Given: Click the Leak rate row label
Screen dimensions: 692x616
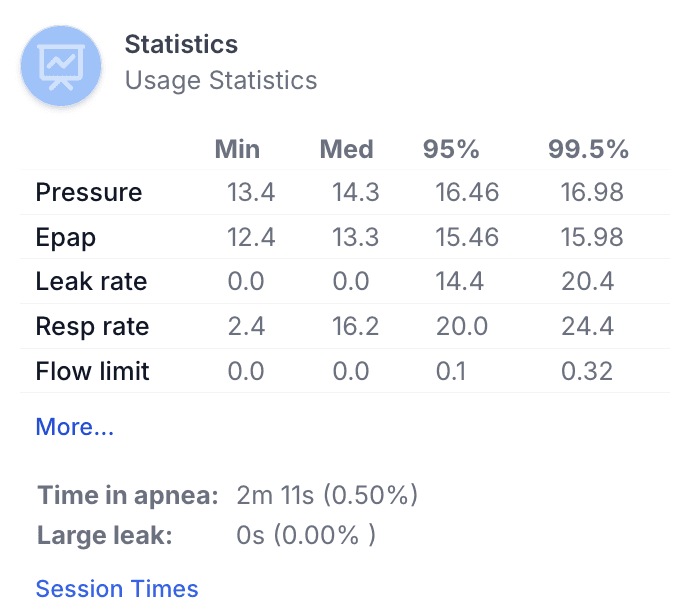Looking at the screenshot, I should [x=91, y=282].
